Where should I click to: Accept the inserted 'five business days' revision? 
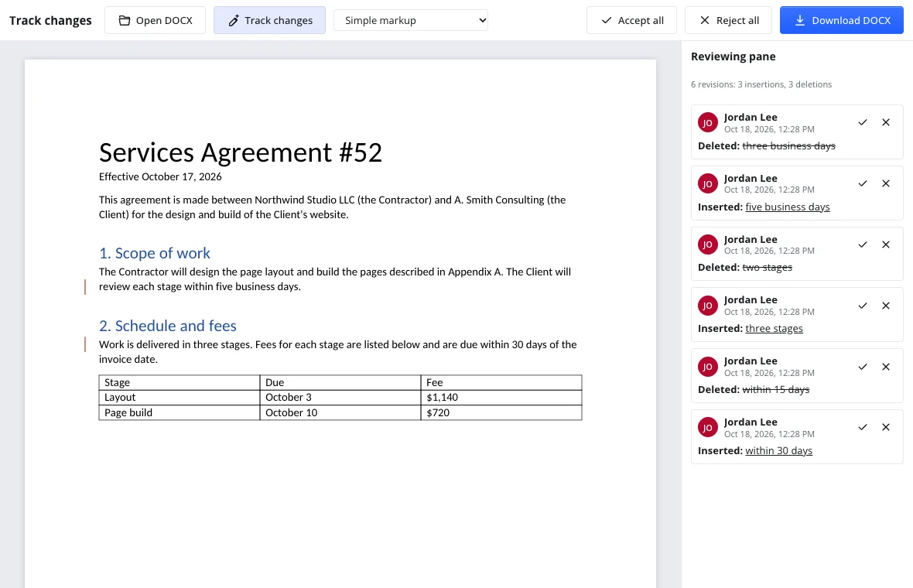tap(863, 183)
